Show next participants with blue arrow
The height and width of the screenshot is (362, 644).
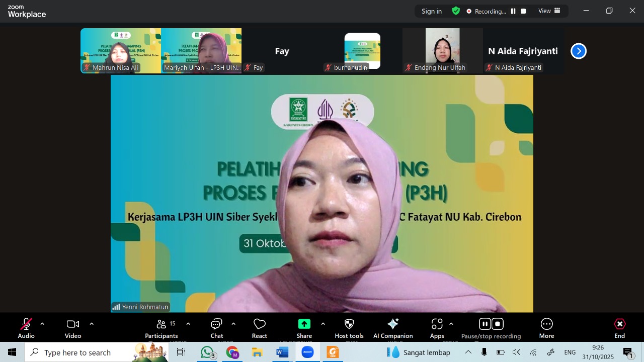[579, 51]
